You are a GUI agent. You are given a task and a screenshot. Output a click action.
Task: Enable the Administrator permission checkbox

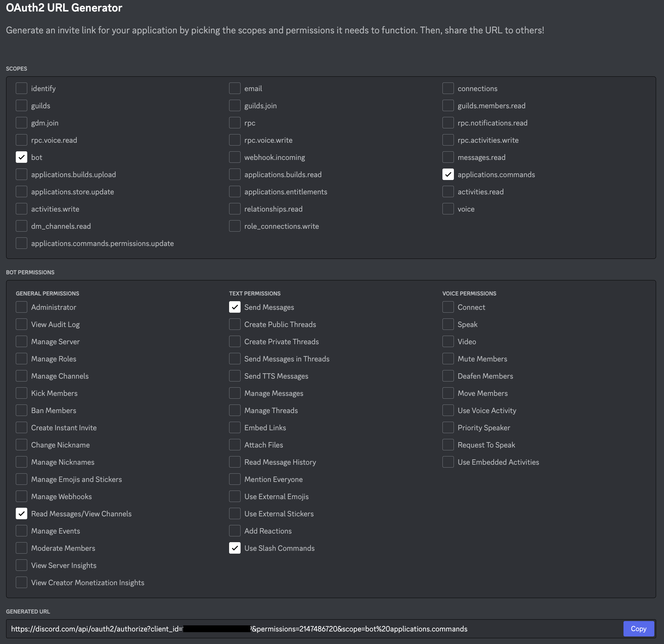pos(22,307)
